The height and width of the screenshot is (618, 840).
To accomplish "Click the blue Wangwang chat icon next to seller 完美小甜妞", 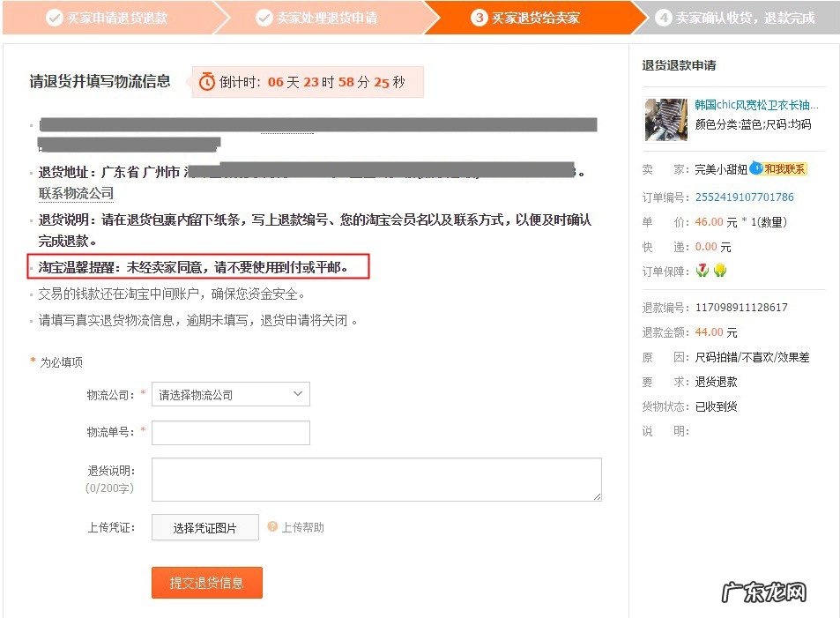I will pos(755,168).
